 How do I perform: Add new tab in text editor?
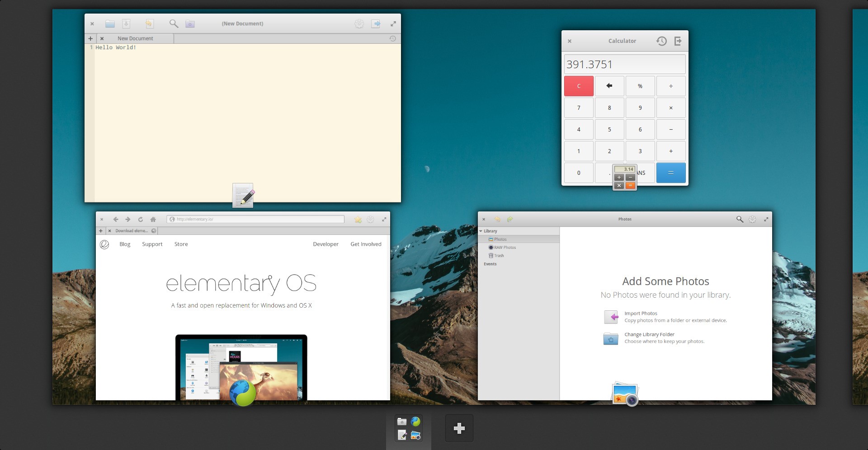click(x=90, y=39)
